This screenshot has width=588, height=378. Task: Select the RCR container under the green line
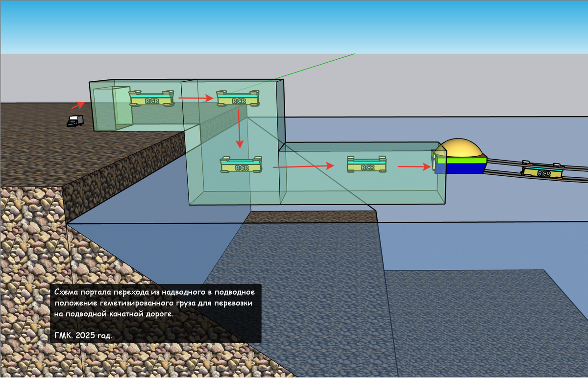click(x=238, y=98)
